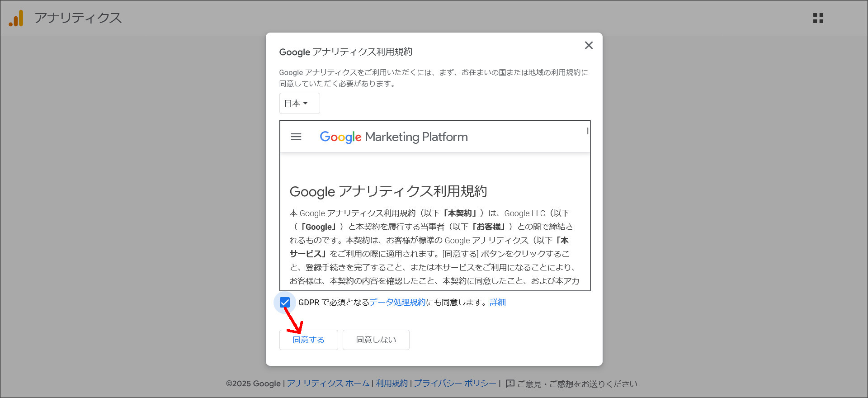The height and width of the screenshot is (398, 868).
Task: Click the アナリティクス header title
Action: pos(78,18)
